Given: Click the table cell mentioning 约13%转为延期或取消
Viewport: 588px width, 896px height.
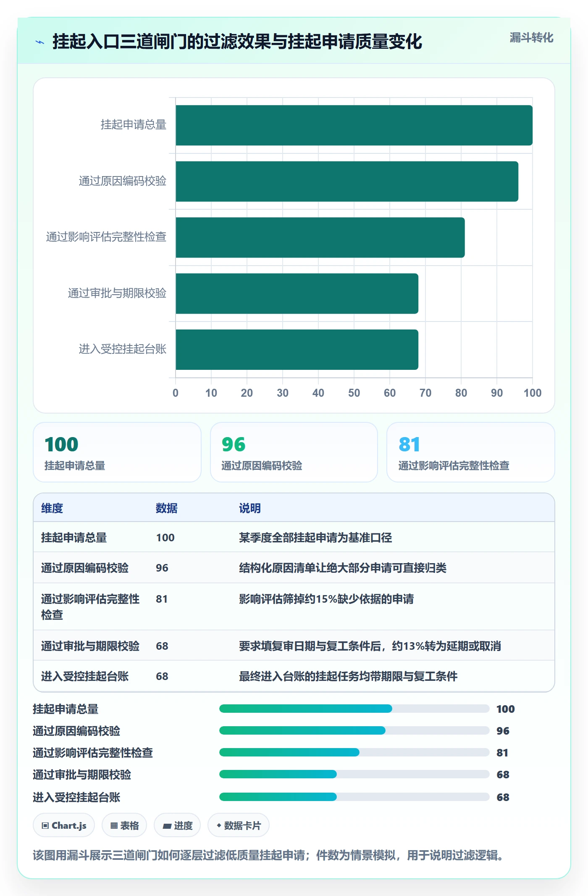Looking at the screenshot, I should coord(370,646).
